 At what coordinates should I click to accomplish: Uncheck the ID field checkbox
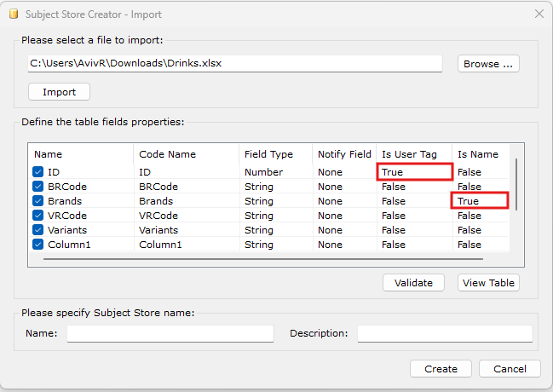tap(37, 172)
